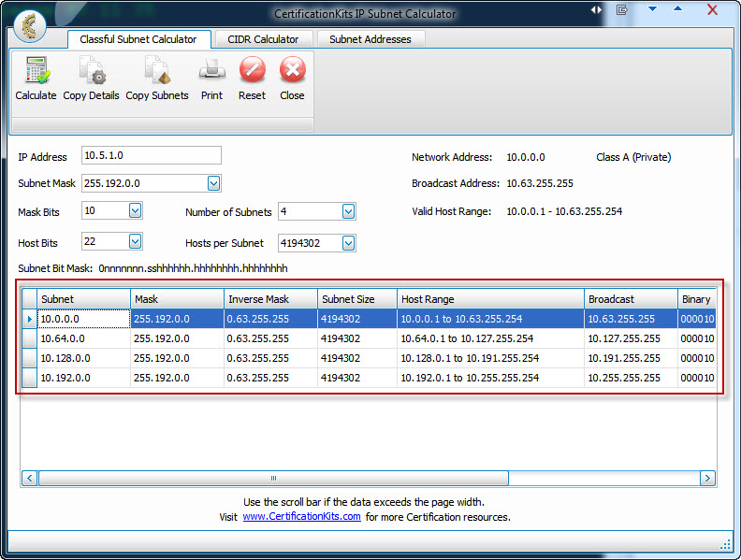Screen dimensions: 741x560
Task: Click the Close toolbar icon
Action: coord(293,70)
